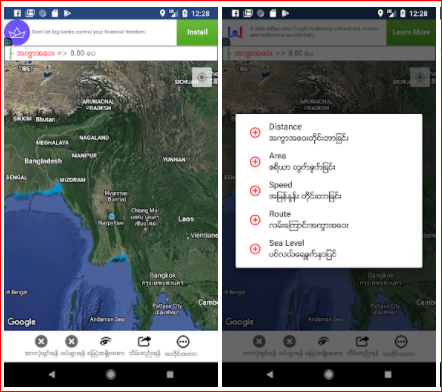The height and width of the screenshot is (392, 442).
Task: Tap share icon in right screen toolbar
Action: (x=362, y=341)
